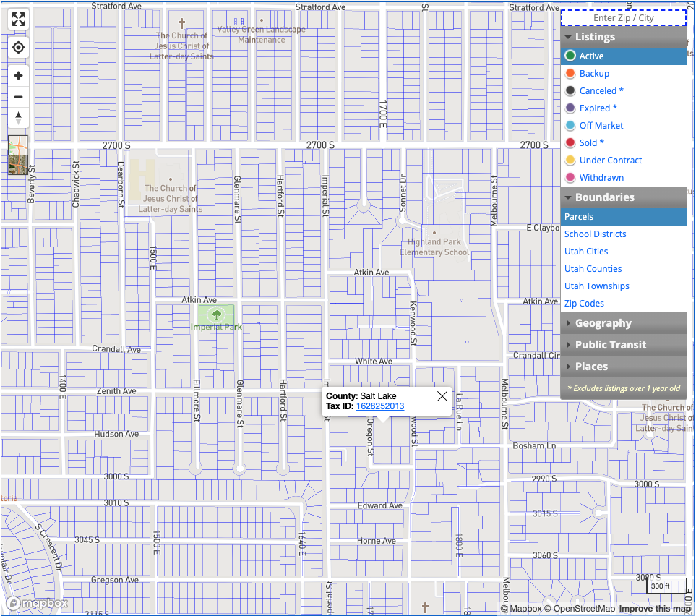Zoom out with the minus button

(x=18, y=96)
